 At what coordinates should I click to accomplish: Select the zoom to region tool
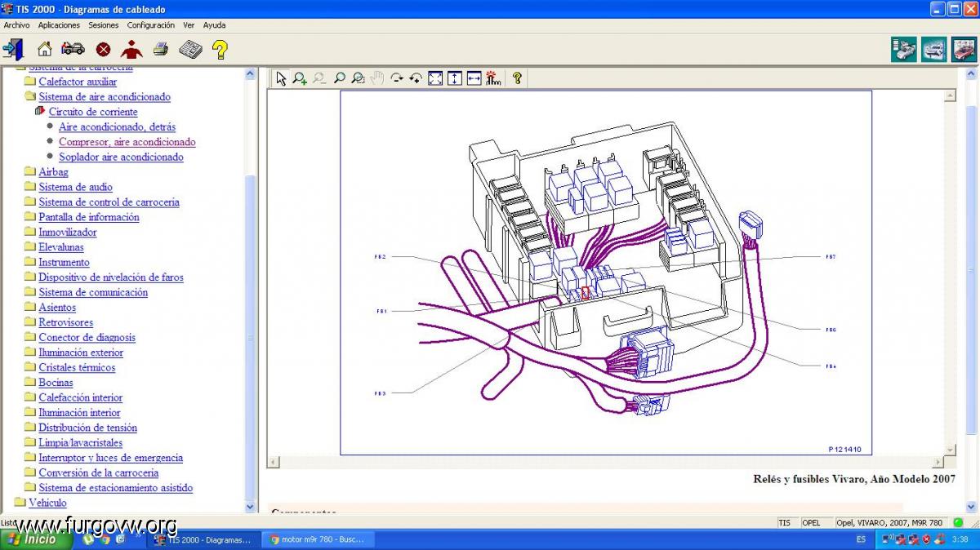coord(358,78)
